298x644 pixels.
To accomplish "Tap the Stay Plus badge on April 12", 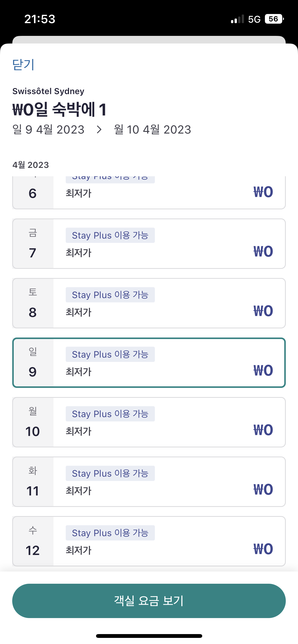I will [x=110, y=533].
